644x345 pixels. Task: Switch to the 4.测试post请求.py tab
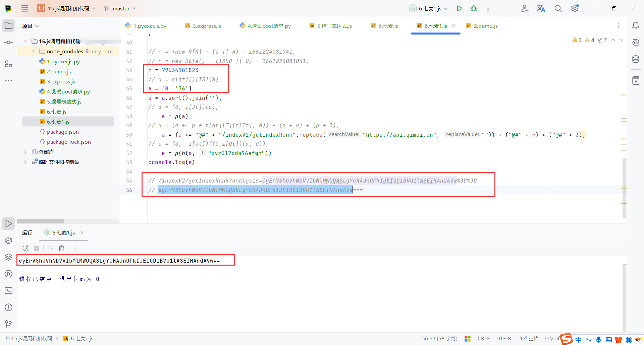point(265,26)
